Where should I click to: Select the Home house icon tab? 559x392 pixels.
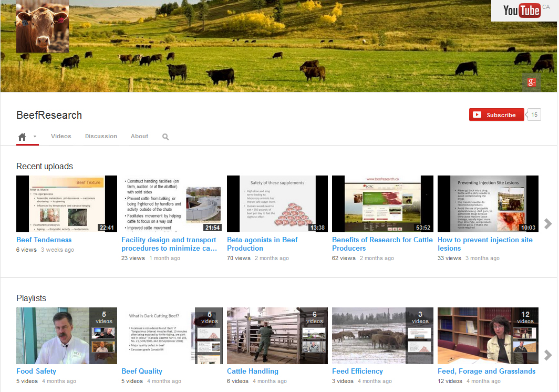tap(23, 136)
